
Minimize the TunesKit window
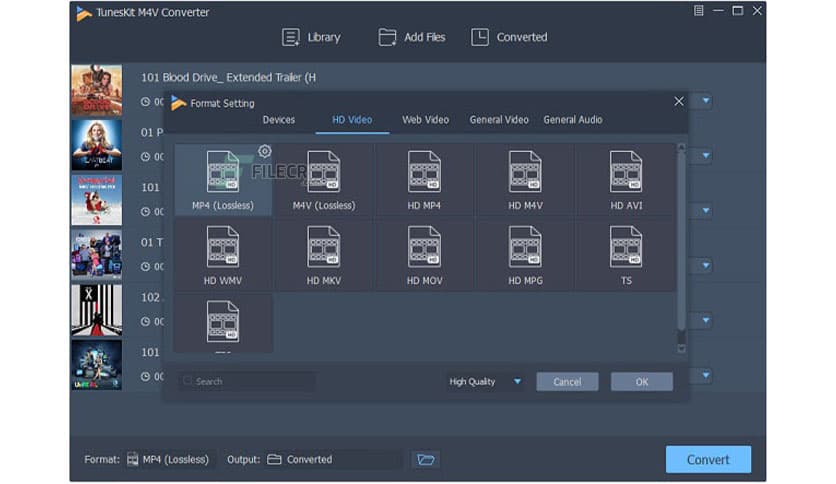(718, 11)
